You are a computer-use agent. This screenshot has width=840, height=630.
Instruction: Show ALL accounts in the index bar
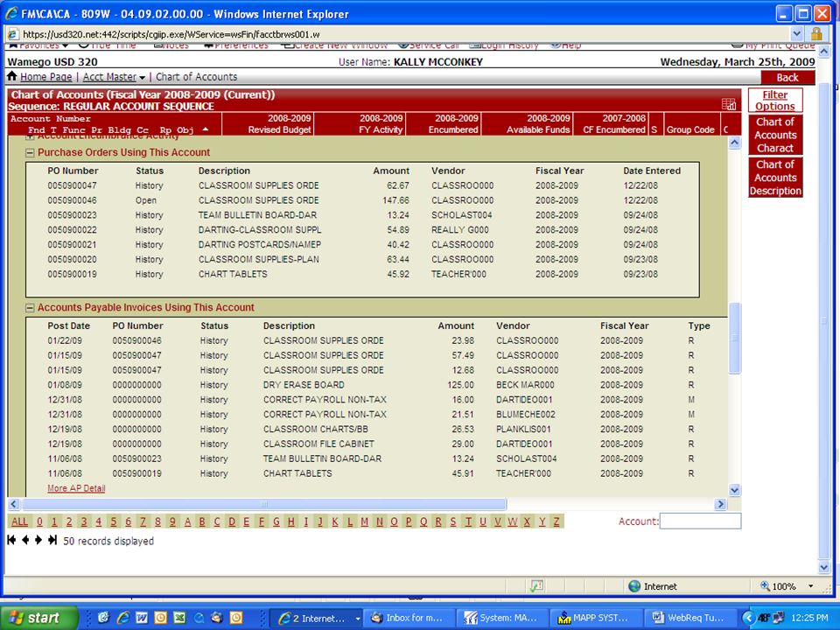coord(19,521)
